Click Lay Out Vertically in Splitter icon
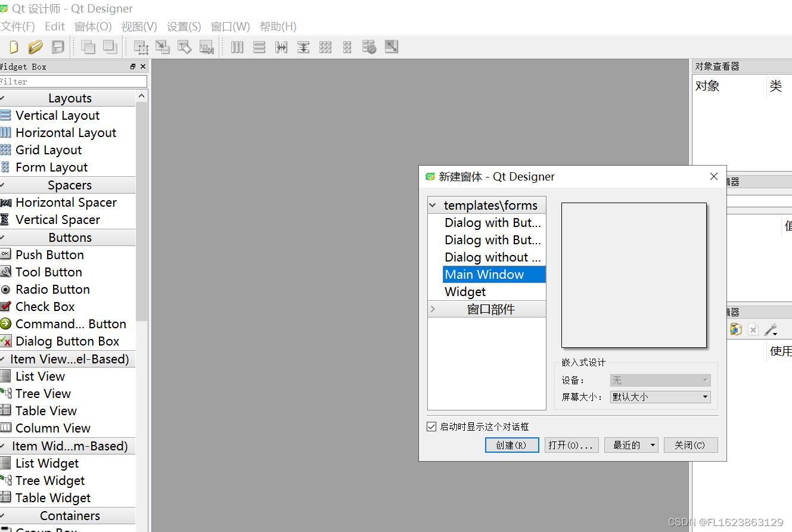The height and width of the screenshot is (532, 792). coord(303,47)
